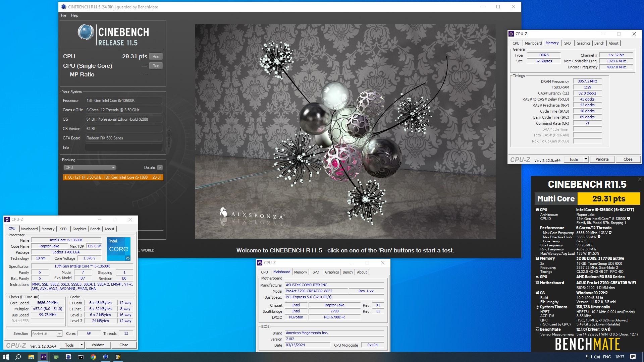Click the lower-left CPU-Z title bar icon
Viewport: 644px width, 362px height.
click(7, 220)
